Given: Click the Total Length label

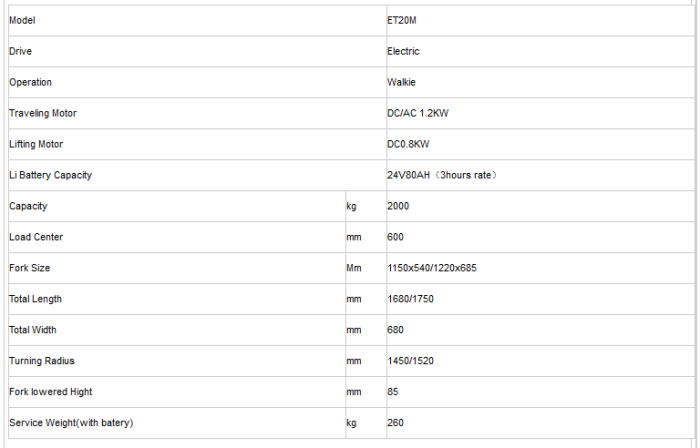Looking at the screenshot, I should pos(35,299).
